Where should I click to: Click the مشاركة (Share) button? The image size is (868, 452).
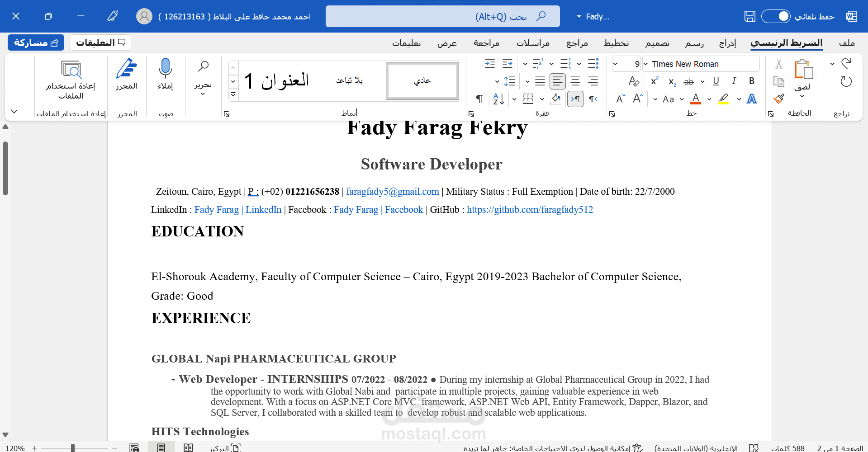pyautogui.click(x=36, y=42)
